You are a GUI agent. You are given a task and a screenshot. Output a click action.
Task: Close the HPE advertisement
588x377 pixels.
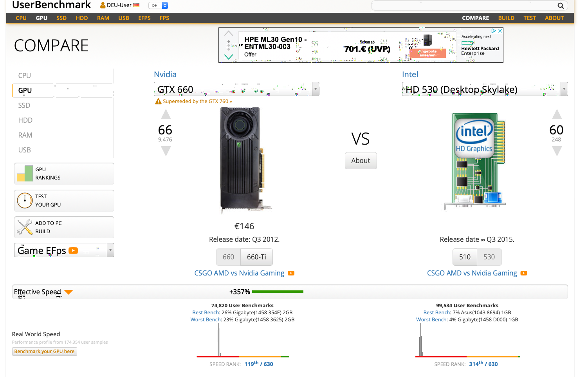click(x=500, y=31)
